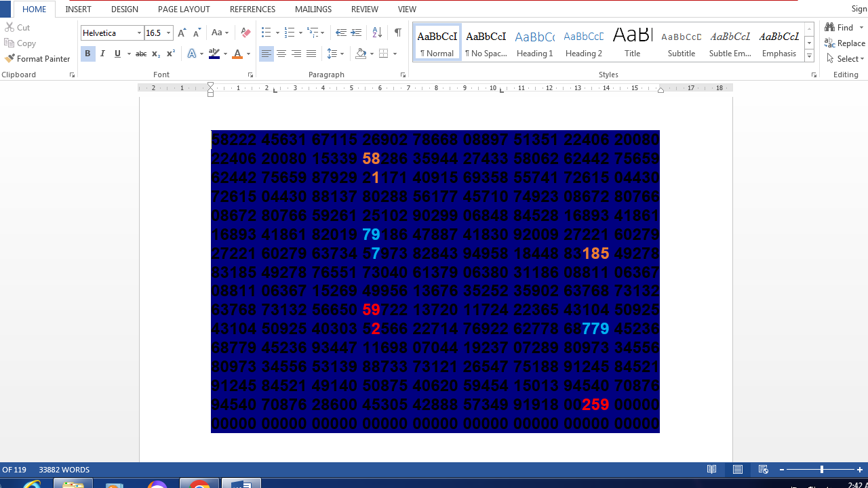The height and width of the screenshot is (488, 868).
Task: Apply strikethrough formatting
Action: coord(140,54)
